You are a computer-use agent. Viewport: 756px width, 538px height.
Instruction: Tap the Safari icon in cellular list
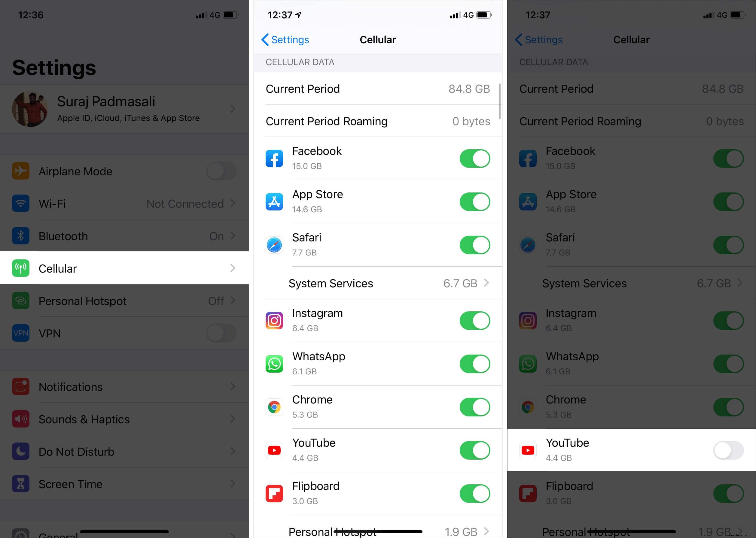click(275, 245)
